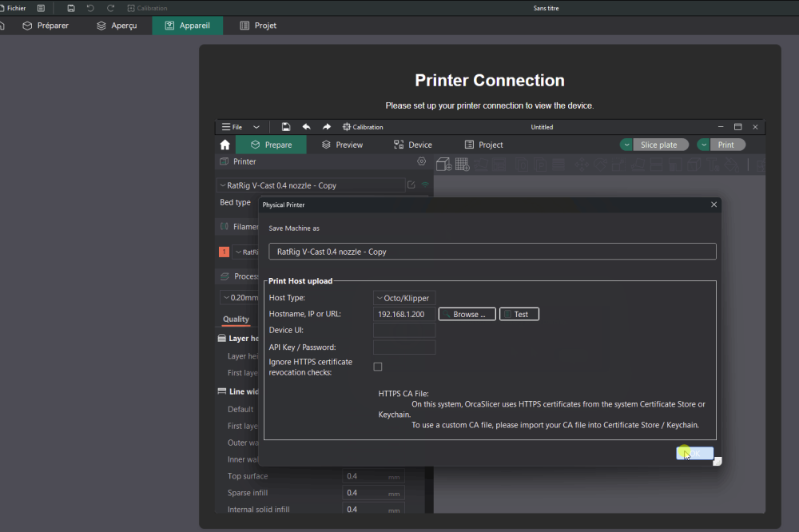
Task: Click the Process section icon
Action: [x=225, y=276]
